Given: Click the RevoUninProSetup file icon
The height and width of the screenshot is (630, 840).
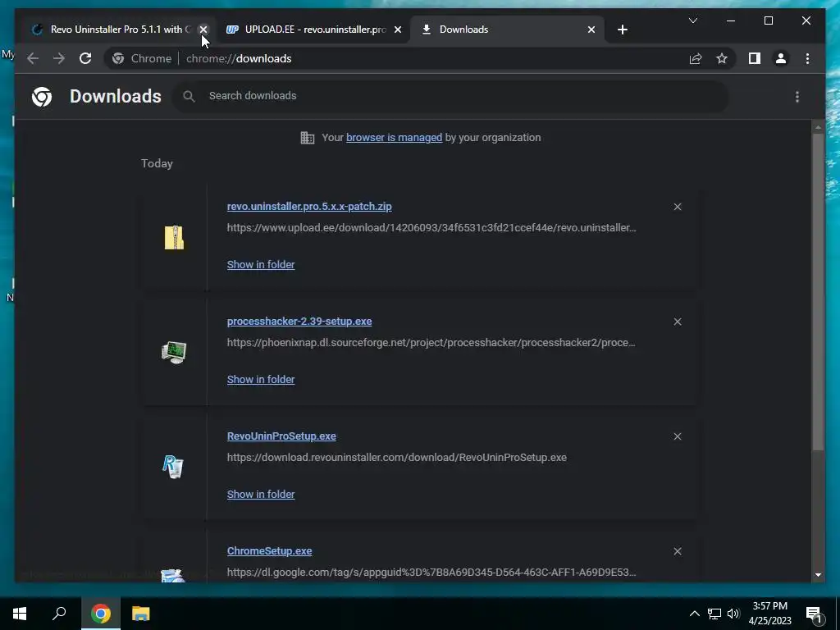Looking at the screenshot, I should (x=174, y=467).
